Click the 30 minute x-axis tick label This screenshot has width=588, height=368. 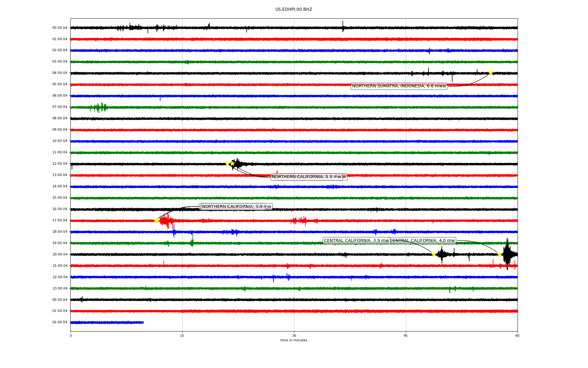(x=294, y=336)
